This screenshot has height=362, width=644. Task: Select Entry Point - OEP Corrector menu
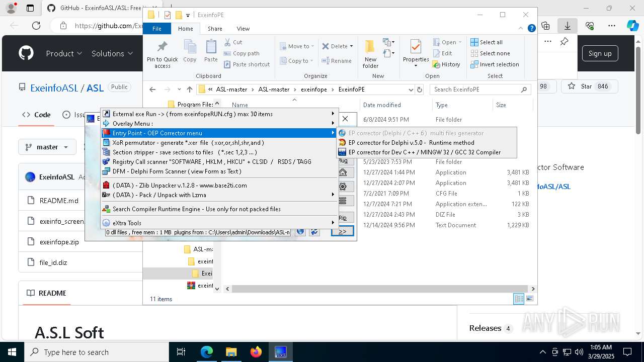click(x=219, y=133)
